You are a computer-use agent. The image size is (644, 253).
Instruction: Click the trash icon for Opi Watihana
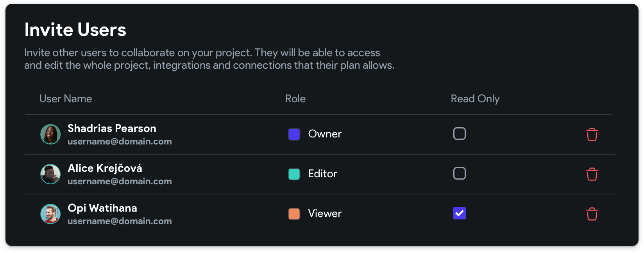point(592,214)
